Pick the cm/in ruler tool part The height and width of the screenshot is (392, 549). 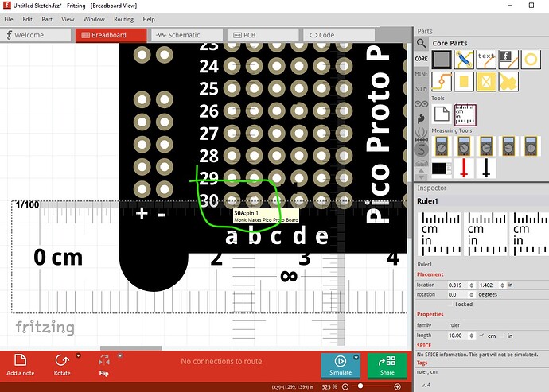(465, 114)
